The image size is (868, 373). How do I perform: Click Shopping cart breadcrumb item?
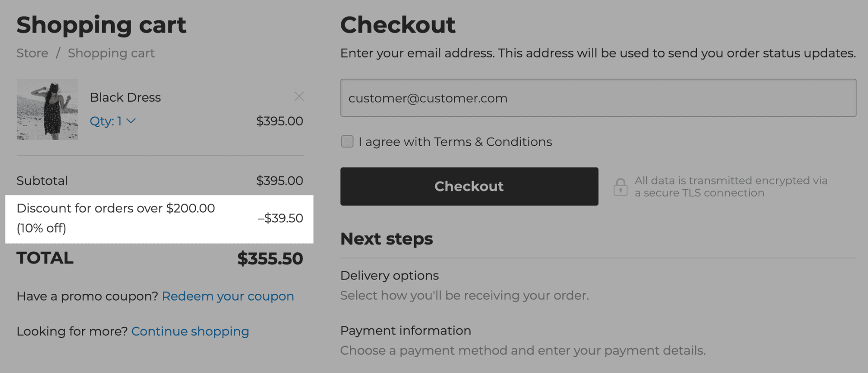point(111,53)
